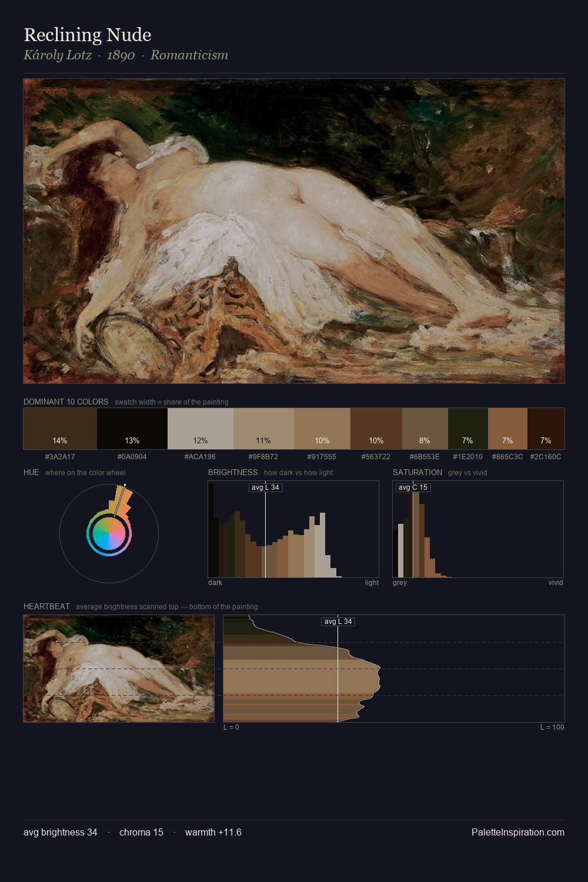Pick the #6B553E swatch
588x882 pixels.
click(425, 429)
